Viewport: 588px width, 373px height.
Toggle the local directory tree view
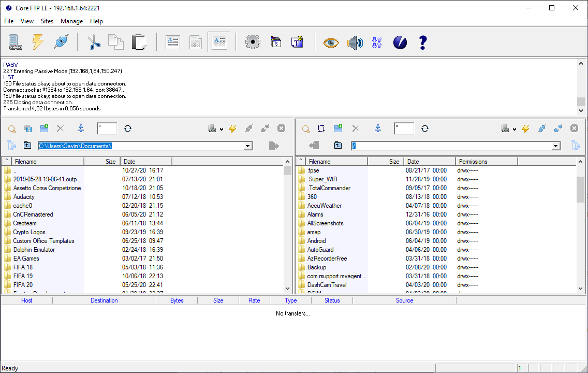(x=11, y=146)
